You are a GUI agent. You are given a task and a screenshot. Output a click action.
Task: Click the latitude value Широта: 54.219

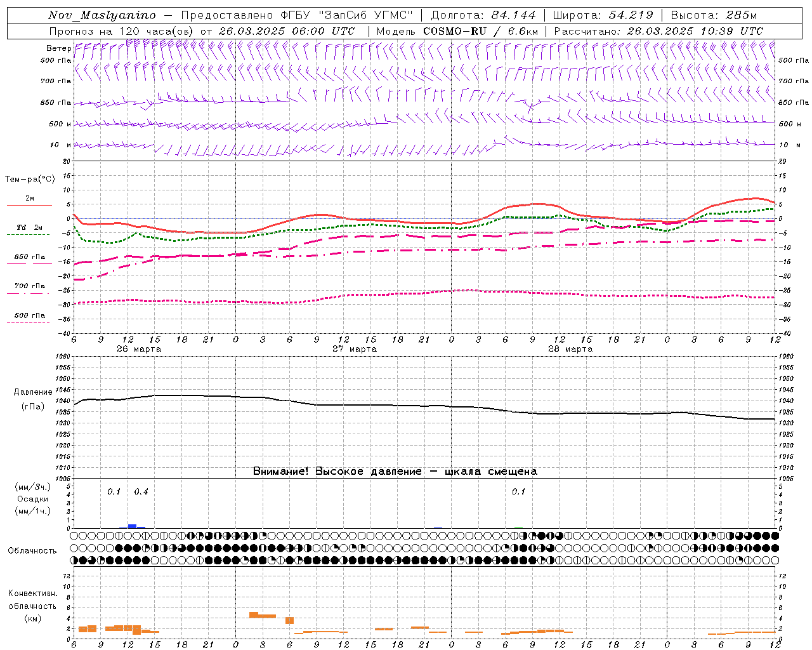pos(603,15)
